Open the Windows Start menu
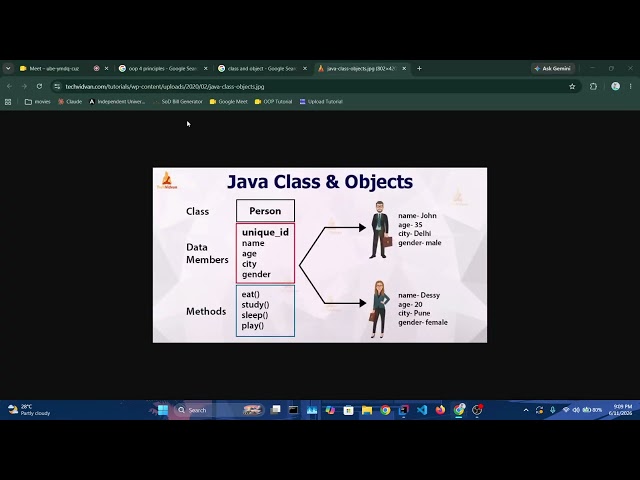The height and width of the screenshot is (480, 640). [x=163, y=410]
